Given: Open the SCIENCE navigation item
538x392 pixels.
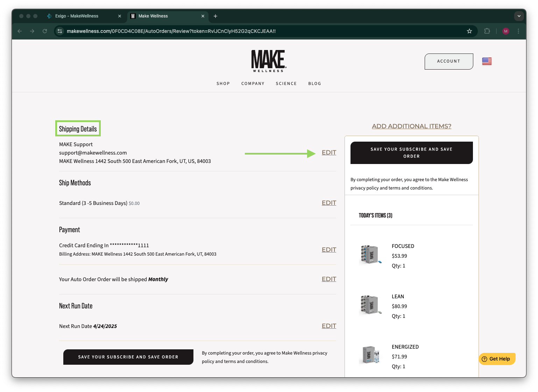Looking at the screenshot, I should (x=286, y=84).
